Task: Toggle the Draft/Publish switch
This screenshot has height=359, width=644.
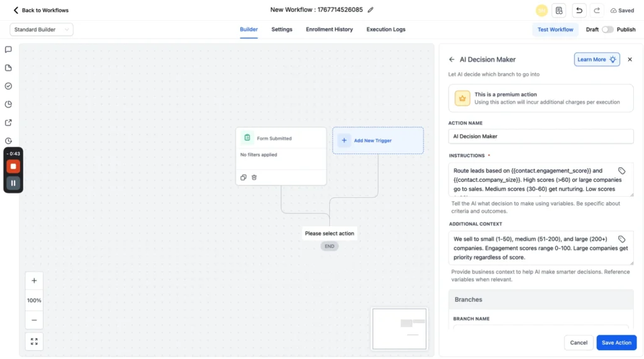Action: (608, 30)
